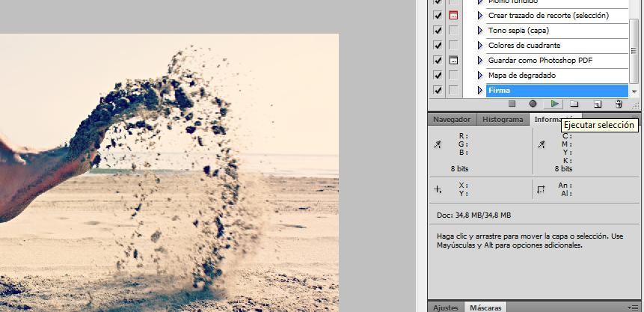The height and width of the screenshot is (312, 644).
Task: Uncheck the Crear trazado de recorte action
Action: coord(438,15)
